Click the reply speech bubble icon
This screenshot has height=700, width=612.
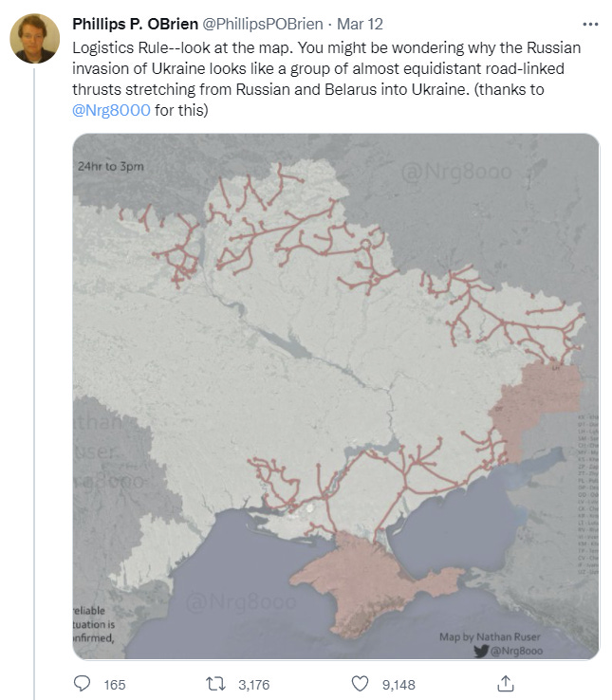(x=83, y=683)
